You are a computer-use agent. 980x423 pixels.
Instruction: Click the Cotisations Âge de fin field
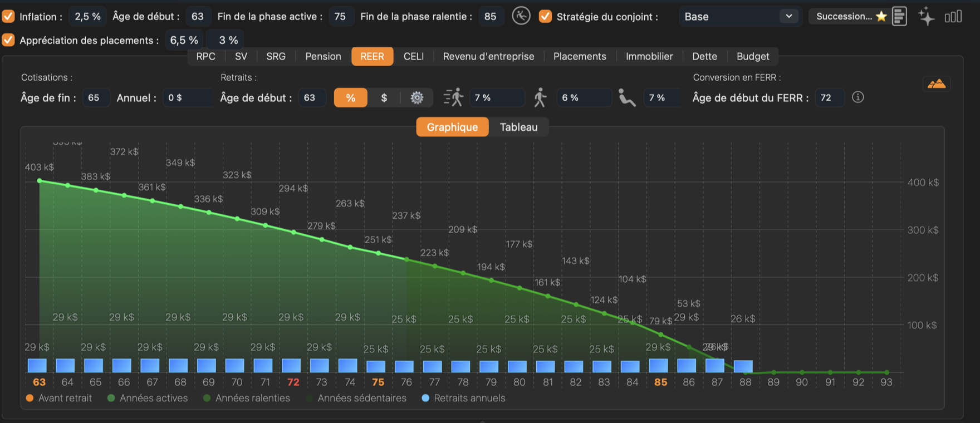96,97
